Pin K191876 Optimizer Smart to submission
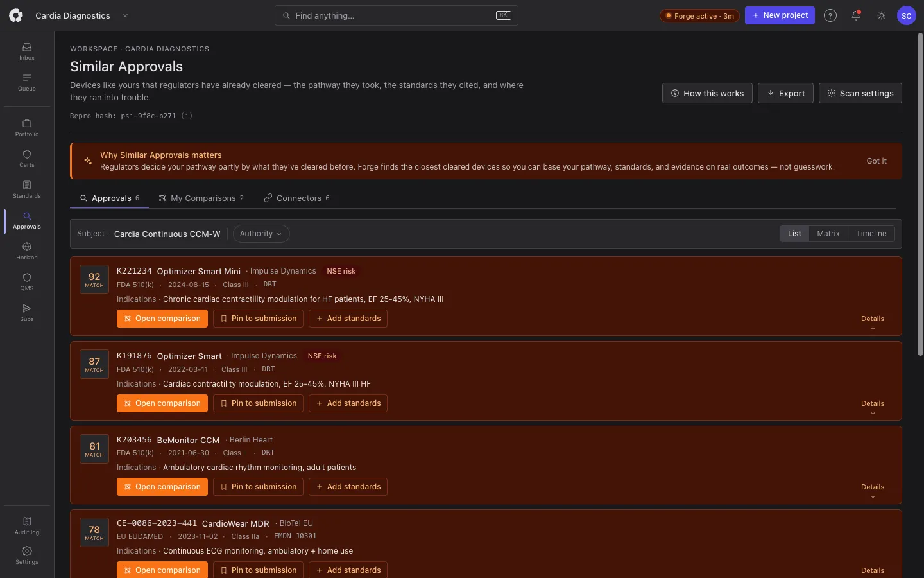Viewport: 924px width, 578px height. (x=259, y=403)
